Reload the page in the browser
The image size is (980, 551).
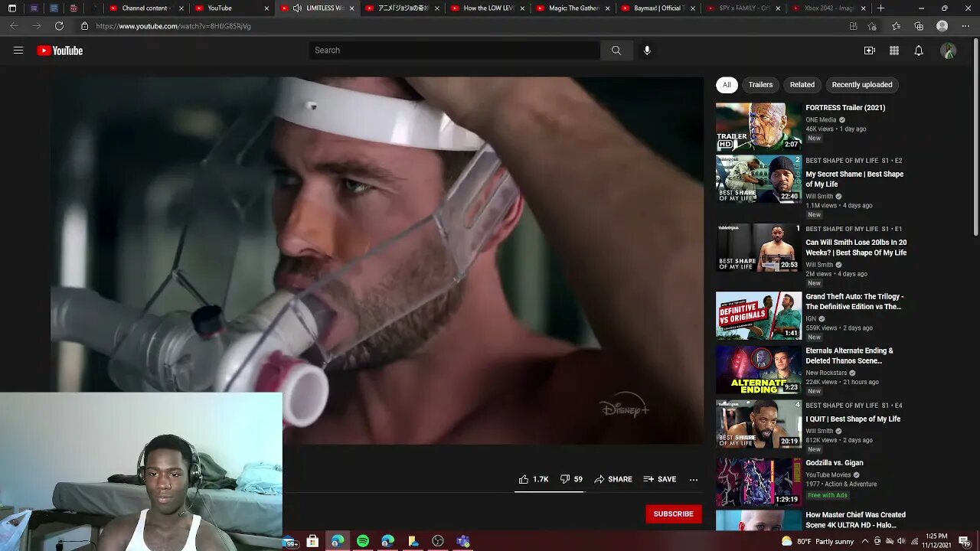point(59,26)
